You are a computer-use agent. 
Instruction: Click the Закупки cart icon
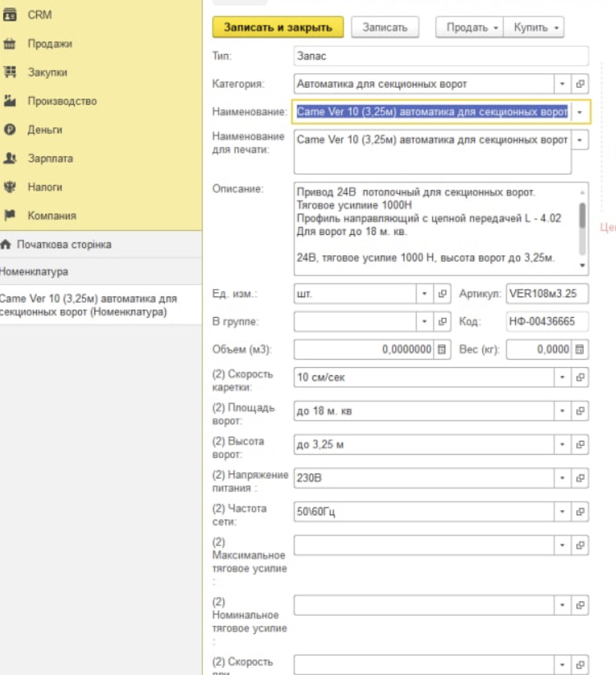coord(10,72)
